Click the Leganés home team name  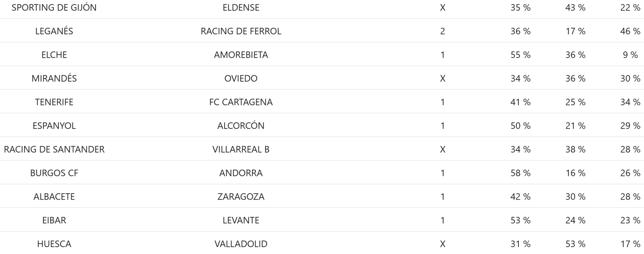(x=54, y=31)
